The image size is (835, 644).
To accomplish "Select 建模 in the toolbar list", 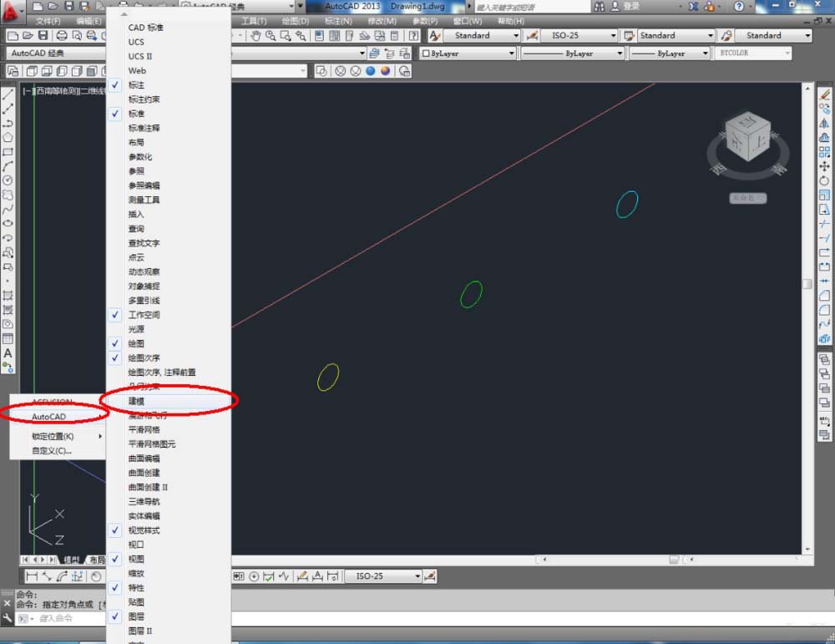I will [x=169, y=401].
